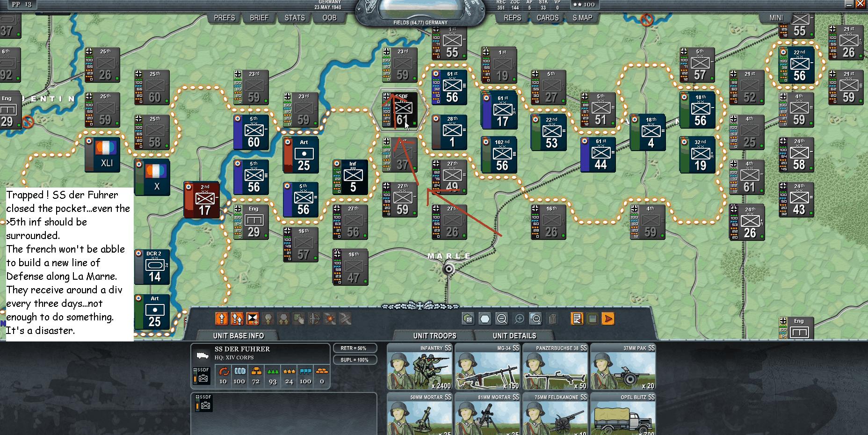Click the red action points icon
The width and height of the screenshot is (868, 435).
point(224,371)
